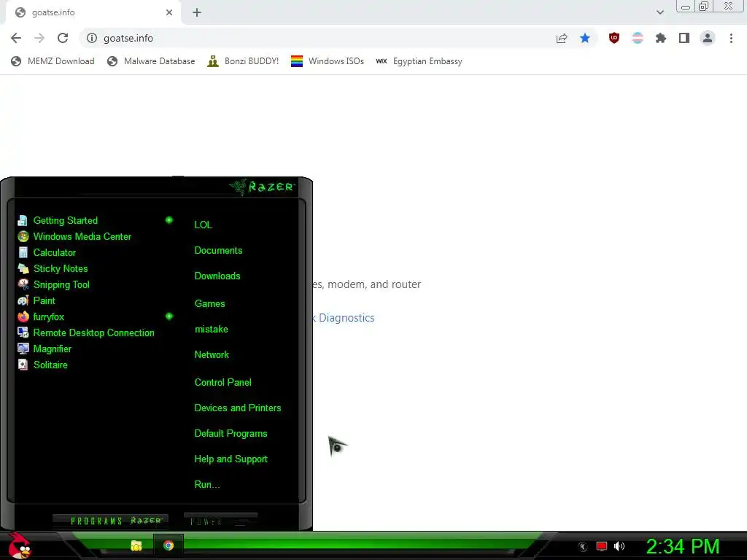Viewport: 747px width, 560px height.
Task: Open the Bonzi BUDDY! bookmark
Action: pyautogui.click(x=243, y=61)
